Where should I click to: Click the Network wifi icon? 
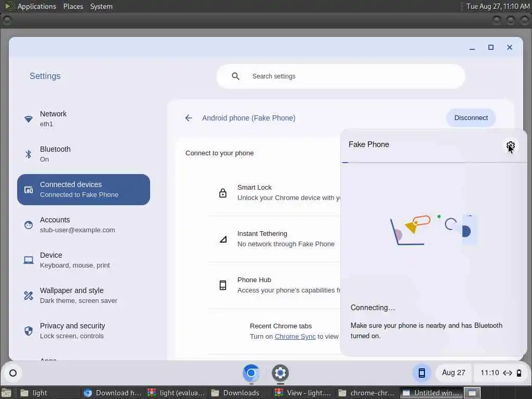click(x=29, y=119)
